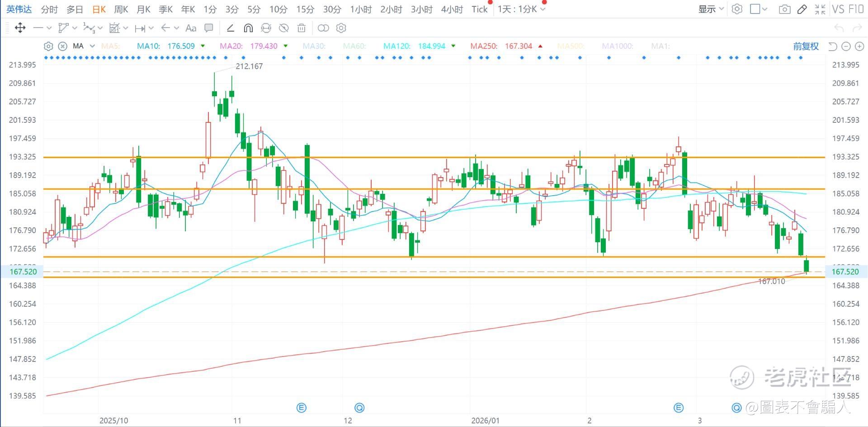Switch to 周K weekly chart tab
The height and width of the screenshot is (427, 868).
pos(121,9)
